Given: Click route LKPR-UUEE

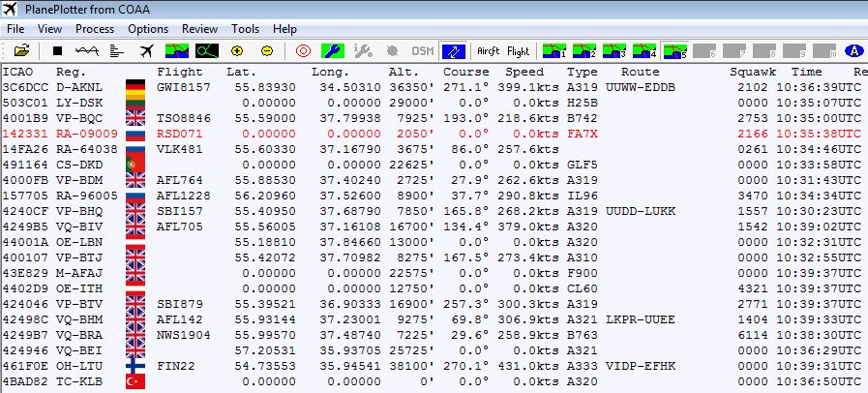Looking at the screenshot, I should [641, 320].
